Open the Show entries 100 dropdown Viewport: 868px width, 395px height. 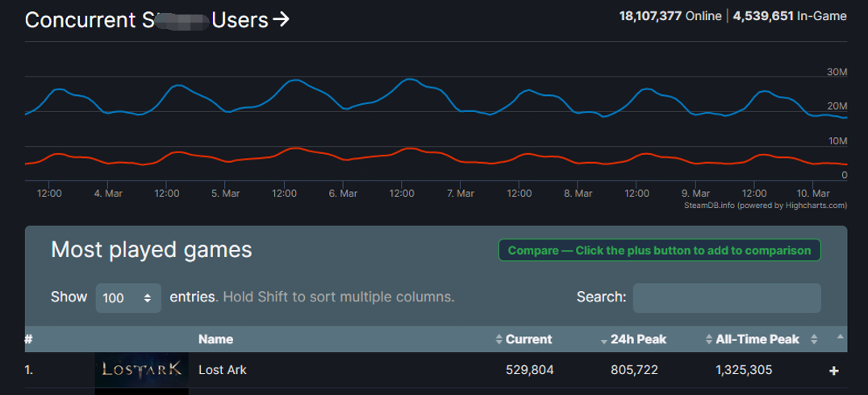pyautogui.click(x=128, y=297)
